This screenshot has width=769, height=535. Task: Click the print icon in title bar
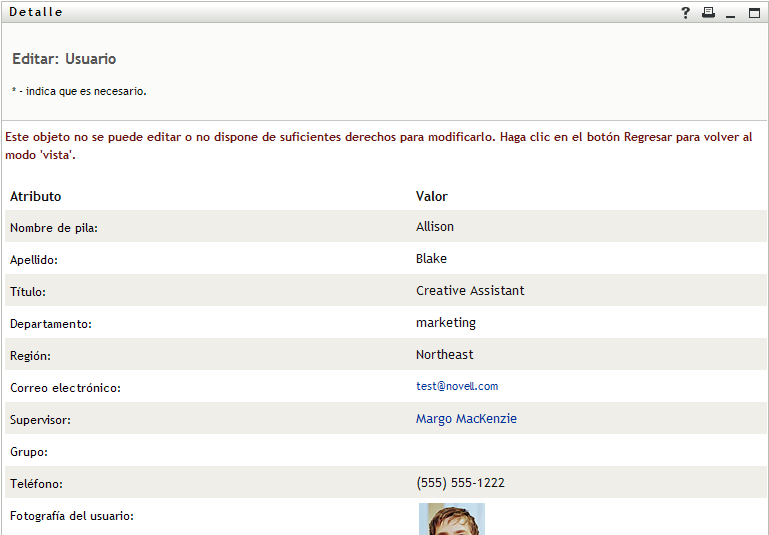pyautogui.click(x=708, y=13)
